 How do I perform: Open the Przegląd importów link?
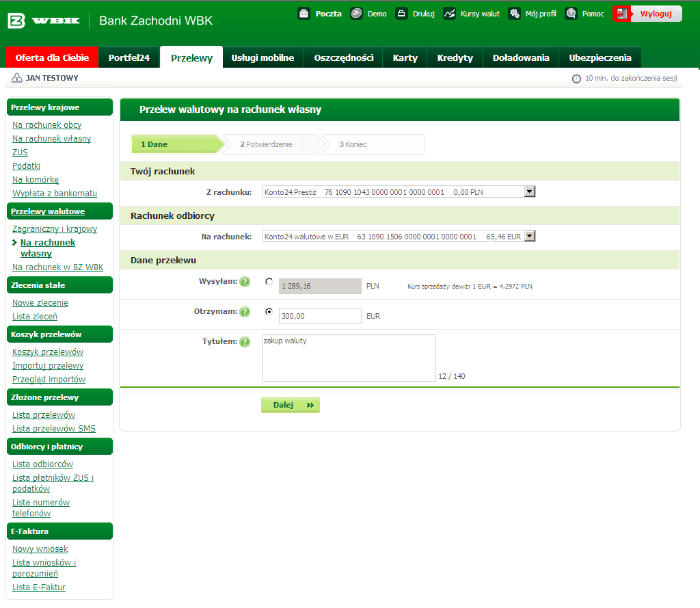point(49,380)
